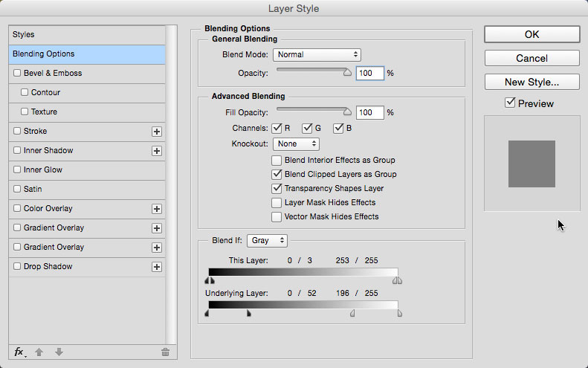Click the move effect up arrow
588x368 pixels.
pos(39,352)
